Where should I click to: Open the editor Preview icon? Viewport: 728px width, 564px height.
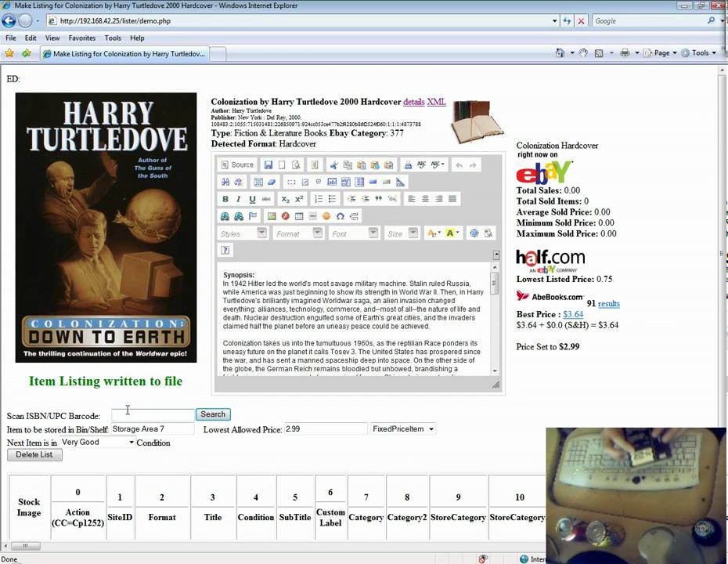296,165
